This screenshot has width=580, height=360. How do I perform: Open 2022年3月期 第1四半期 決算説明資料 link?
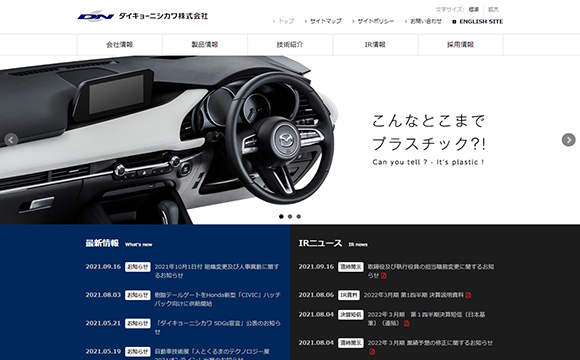pyautogui.click(x=414, y=295)
